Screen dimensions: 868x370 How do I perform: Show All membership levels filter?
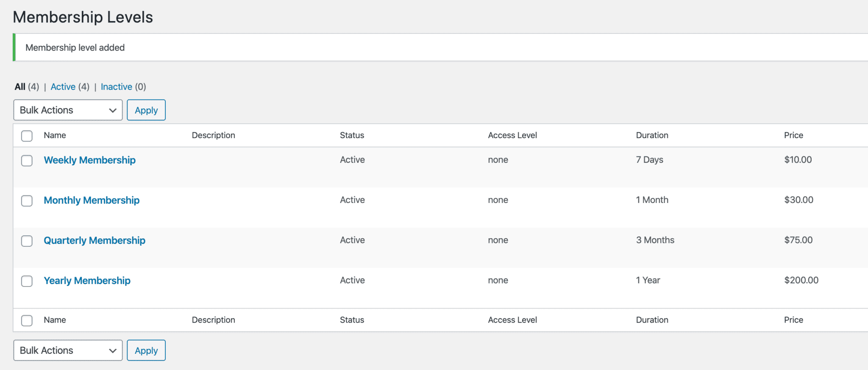tap(20, 87)
